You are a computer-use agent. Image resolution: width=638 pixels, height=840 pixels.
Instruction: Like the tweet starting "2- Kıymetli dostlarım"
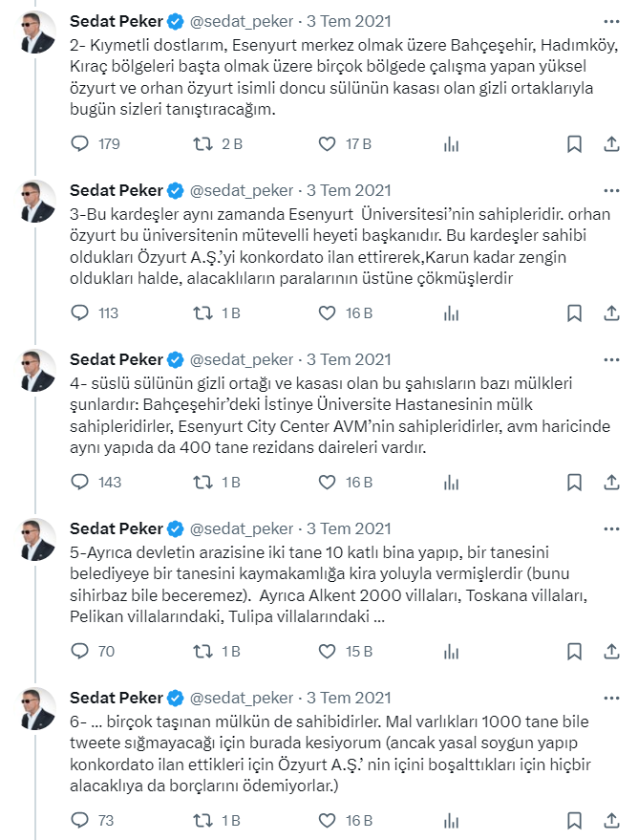coord(327,144)
